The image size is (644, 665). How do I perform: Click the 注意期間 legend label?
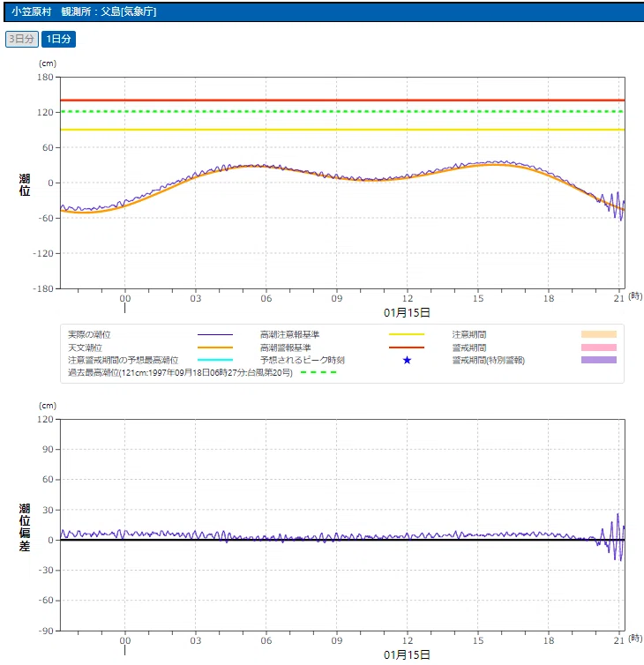(469, 334)
